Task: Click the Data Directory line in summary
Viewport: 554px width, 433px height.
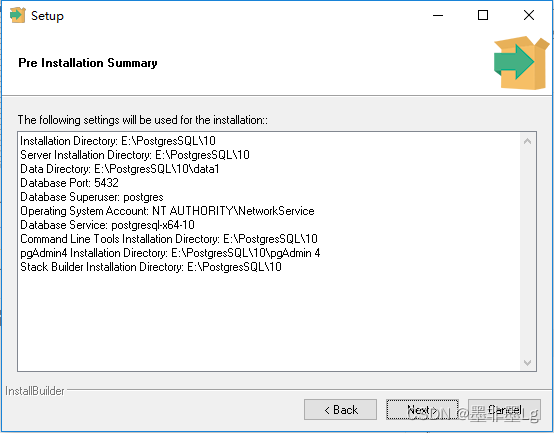Action: [120, 169]
